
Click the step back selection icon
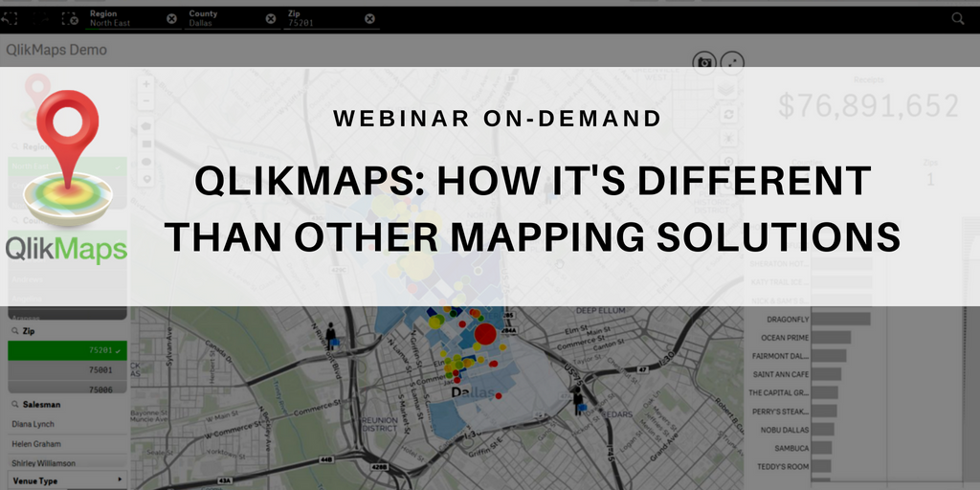(9, 19)
